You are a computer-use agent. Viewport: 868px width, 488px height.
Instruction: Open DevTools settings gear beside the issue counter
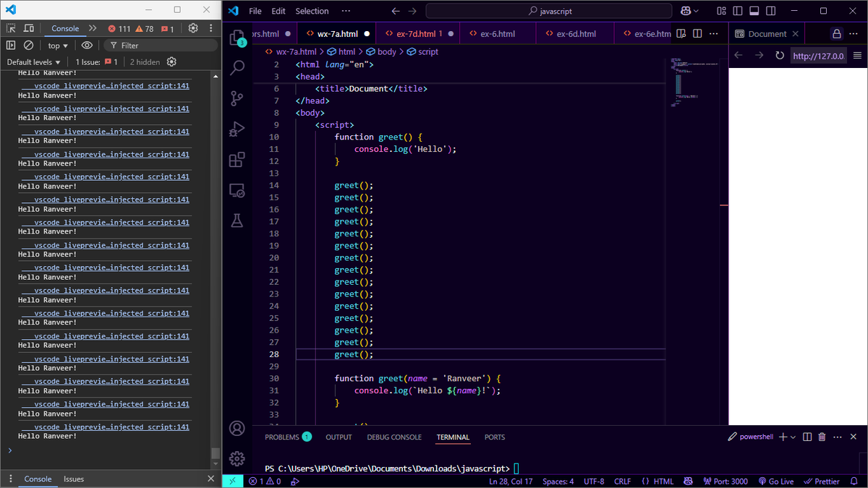point(193,28)
